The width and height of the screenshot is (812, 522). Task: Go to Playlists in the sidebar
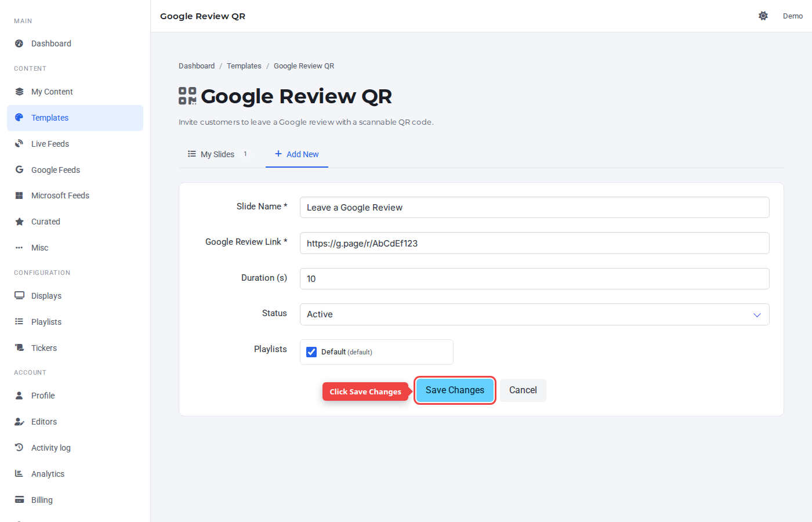click(75, 322)
